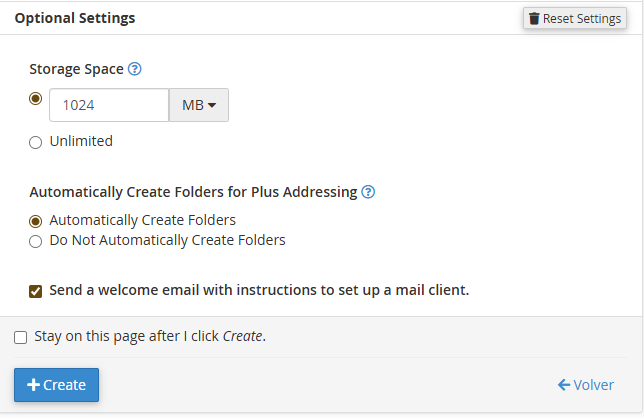Viewport: 644px width, 418px height.
Task: Select the Unlimited storage option
Action: coord(36,142)
